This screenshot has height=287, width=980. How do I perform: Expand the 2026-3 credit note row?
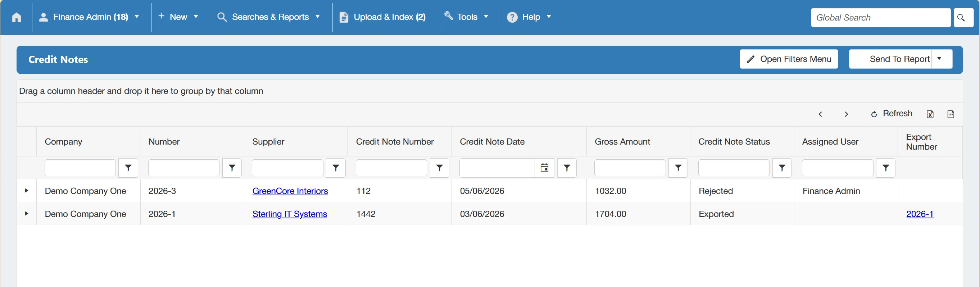pos(27,191)
